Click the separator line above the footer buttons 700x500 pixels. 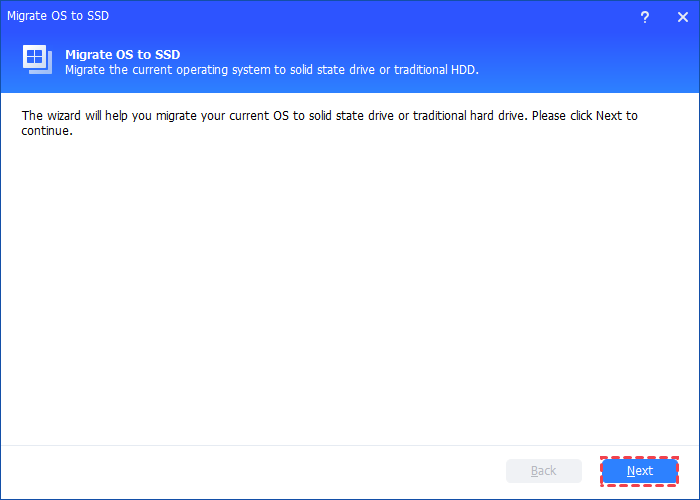pos(350,445)
